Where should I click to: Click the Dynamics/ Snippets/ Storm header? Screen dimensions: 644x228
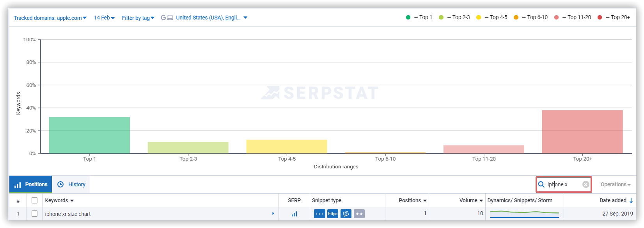[520, 200]
